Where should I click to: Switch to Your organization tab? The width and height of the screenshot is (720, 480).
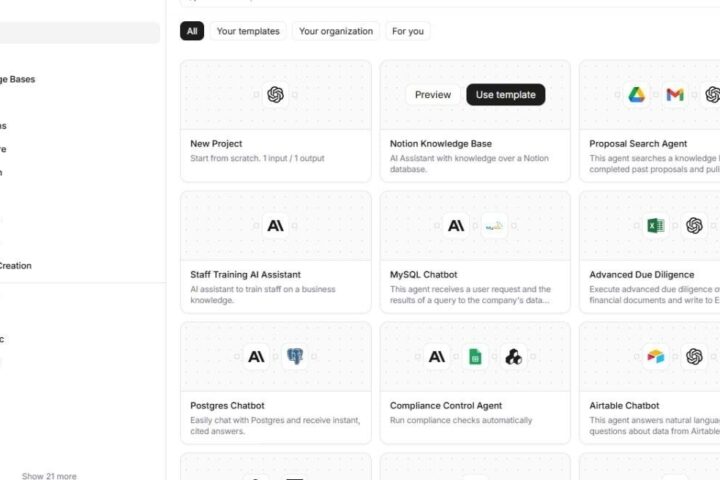336,31
